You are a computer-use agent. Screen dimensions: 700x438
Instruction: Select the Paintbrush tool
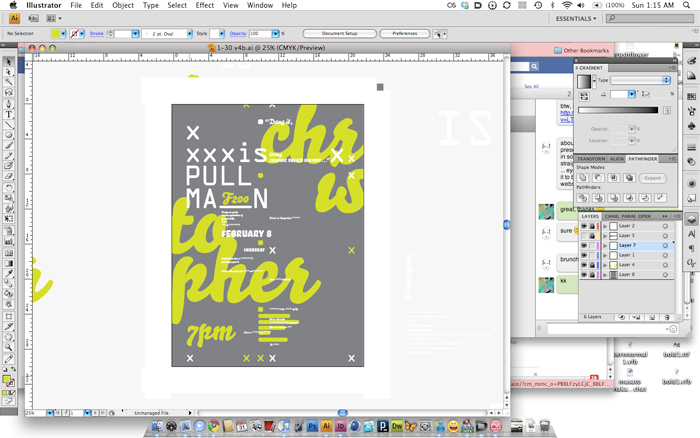tap(8, 146)
